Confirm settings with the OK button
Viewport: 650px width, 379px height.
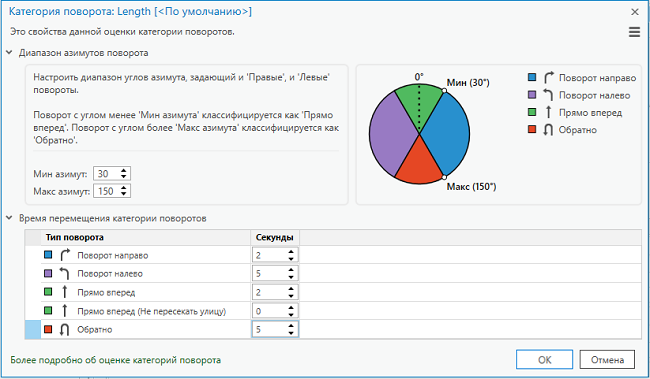544,360
